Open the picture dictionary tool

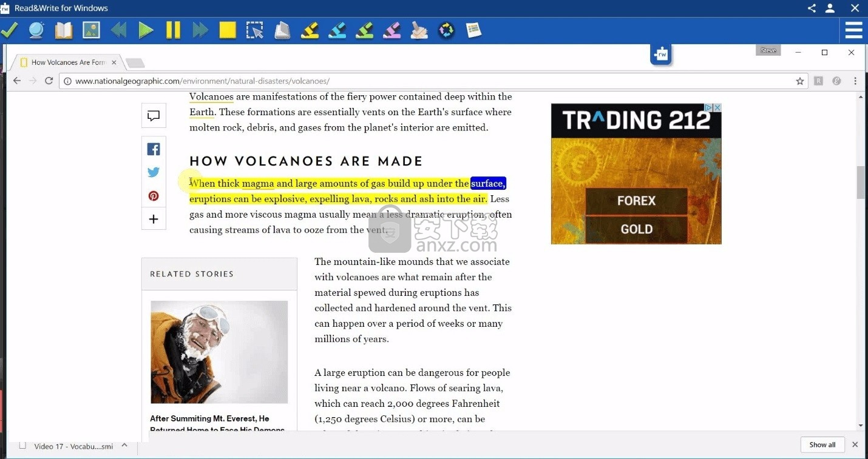91,30
